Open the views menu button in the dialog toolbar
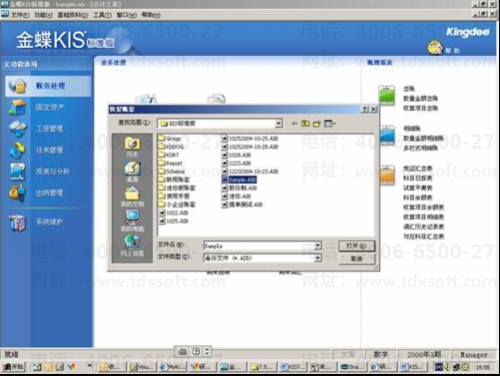The width and height of the screenshot is (500, 376). (x=329, y=123)
